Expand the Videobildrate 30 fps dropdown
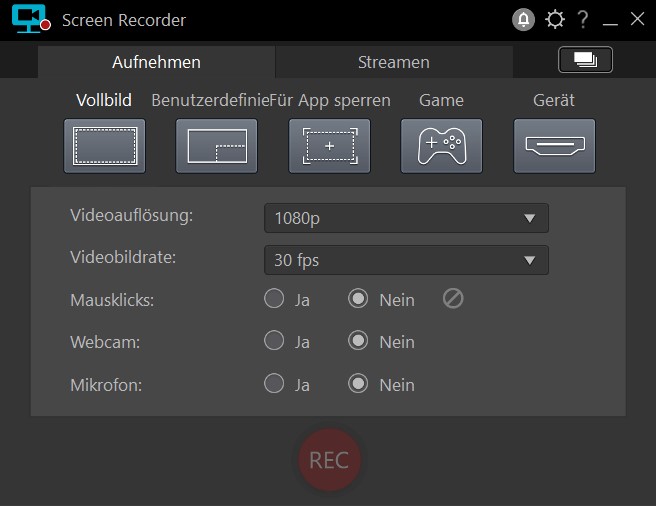This screenshot has height=506, width=656. point(406,261)
